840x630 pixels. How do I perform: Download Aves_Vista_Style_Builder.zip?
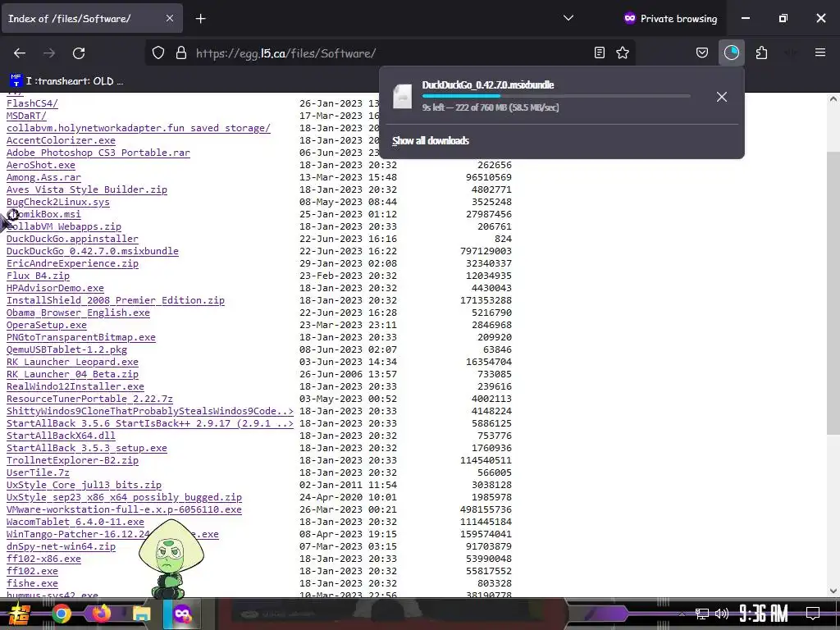point(87,189)
